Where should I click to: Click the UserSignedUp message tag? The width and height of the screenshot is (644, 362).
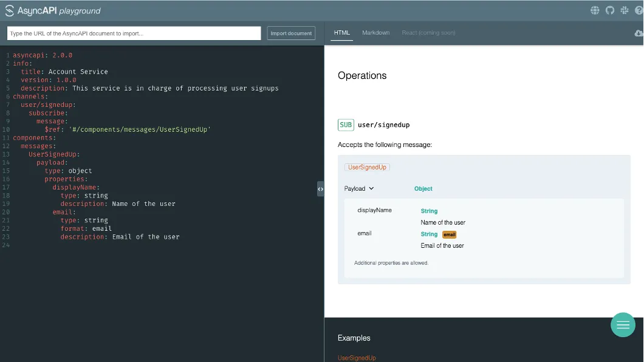(x=367, y=167)
